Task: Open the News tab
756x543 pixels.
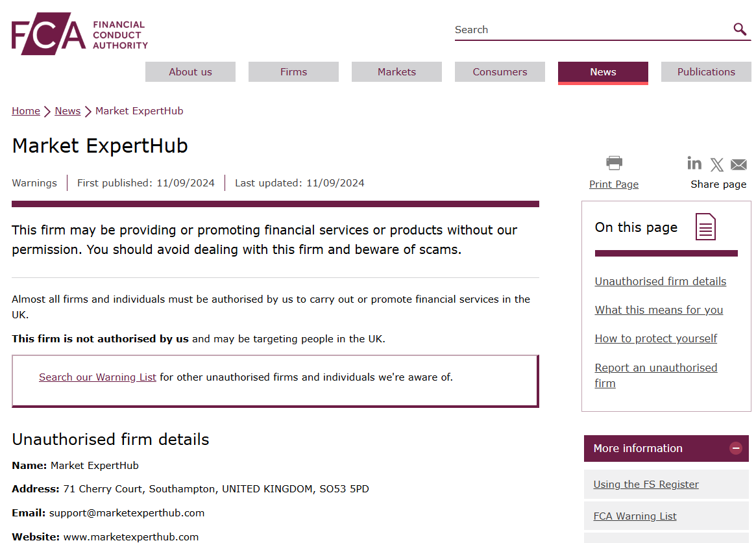Action: point(603,72)
